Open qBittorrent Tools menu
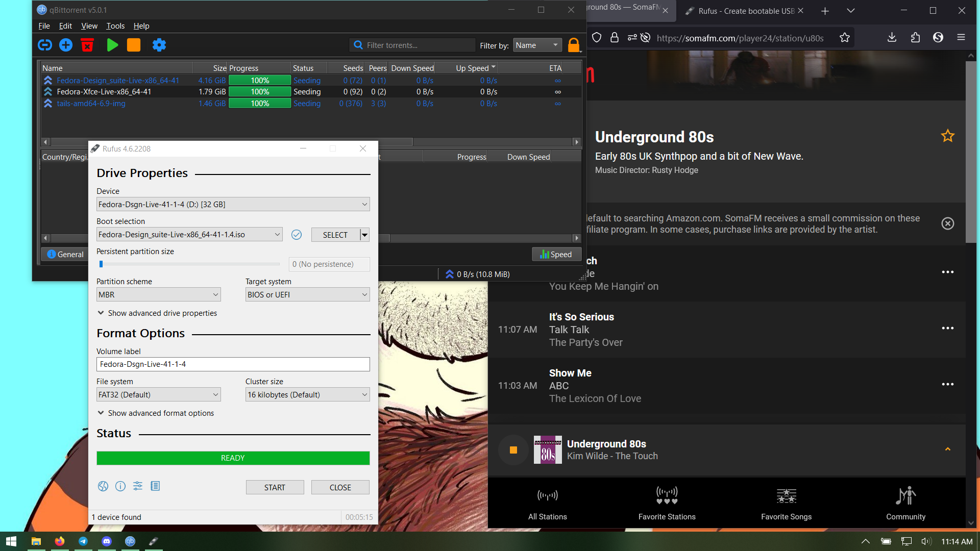 [x=115, y=26]
